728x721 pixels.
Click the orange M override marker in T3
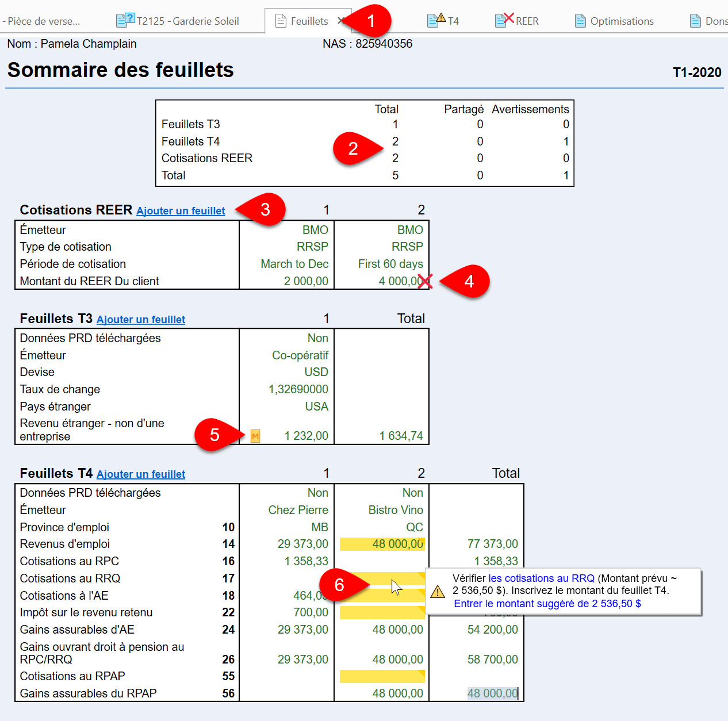pos(255,436)
